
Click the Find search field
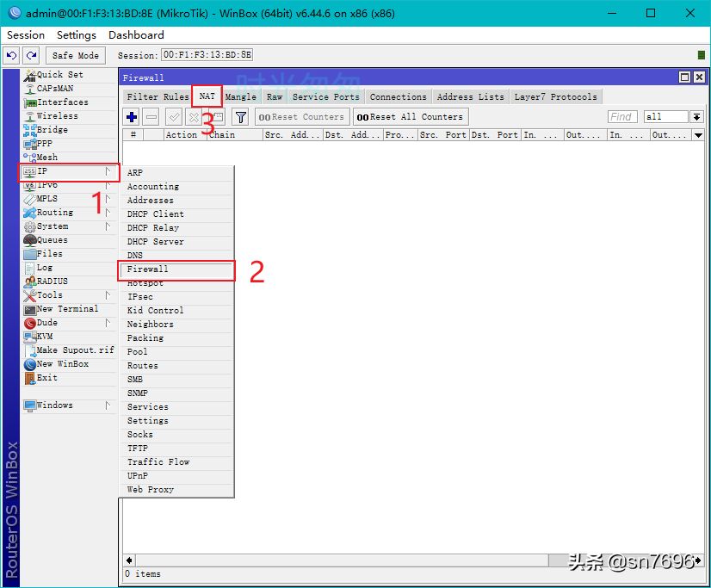point(622,117)
